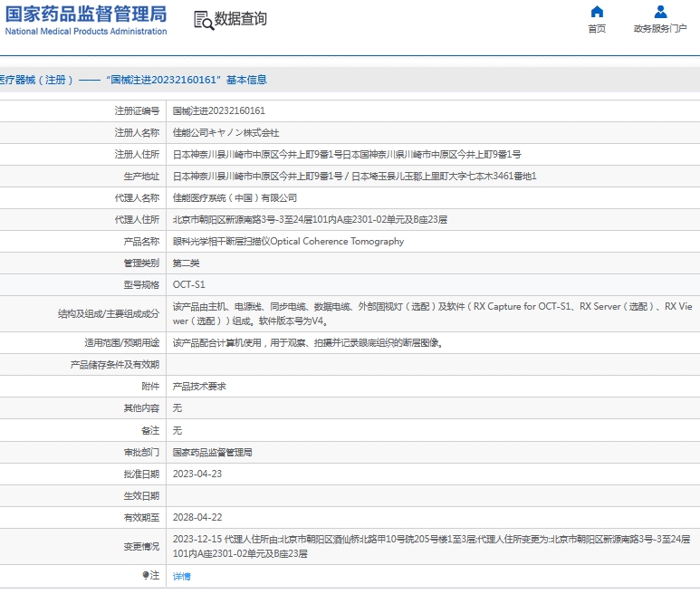Select registration number 国械注进20232160161 value
This screenshot has width=700, height=594.
[x=219, y=110]
